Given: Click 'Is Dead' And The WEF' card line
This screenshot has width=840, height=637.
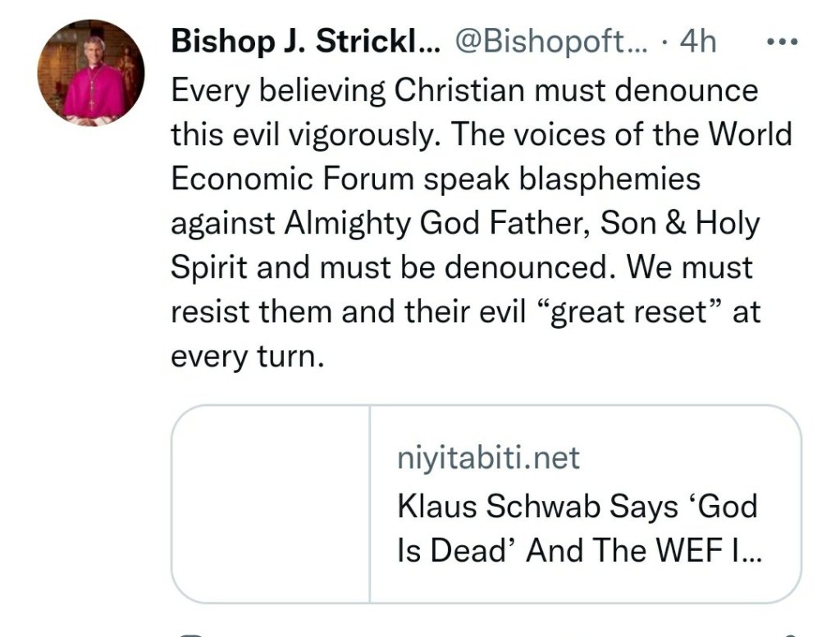Looking at the screenshot, I should (579, 551).
